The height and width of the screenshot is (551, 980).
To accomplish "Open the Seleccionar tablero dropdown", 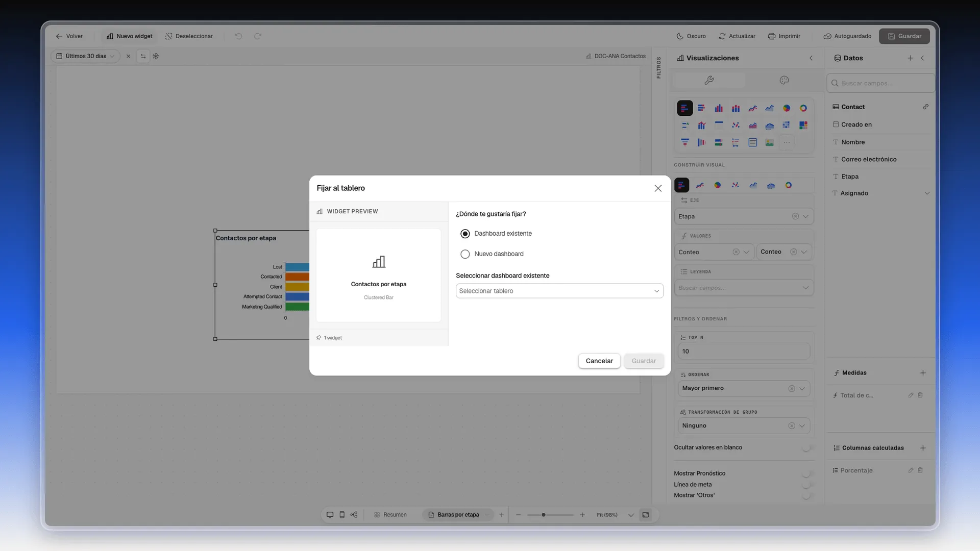I will point(559,291).
